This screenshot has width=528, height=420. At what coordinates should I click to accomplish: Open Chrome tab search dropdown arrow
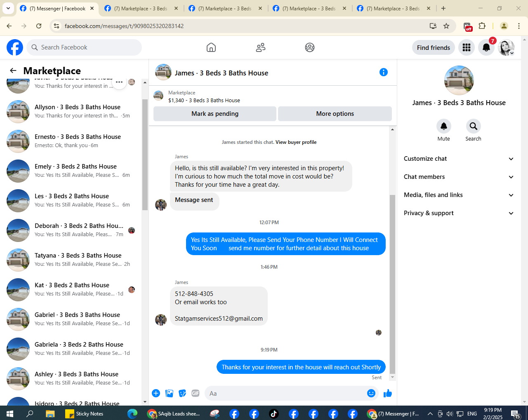8,8
